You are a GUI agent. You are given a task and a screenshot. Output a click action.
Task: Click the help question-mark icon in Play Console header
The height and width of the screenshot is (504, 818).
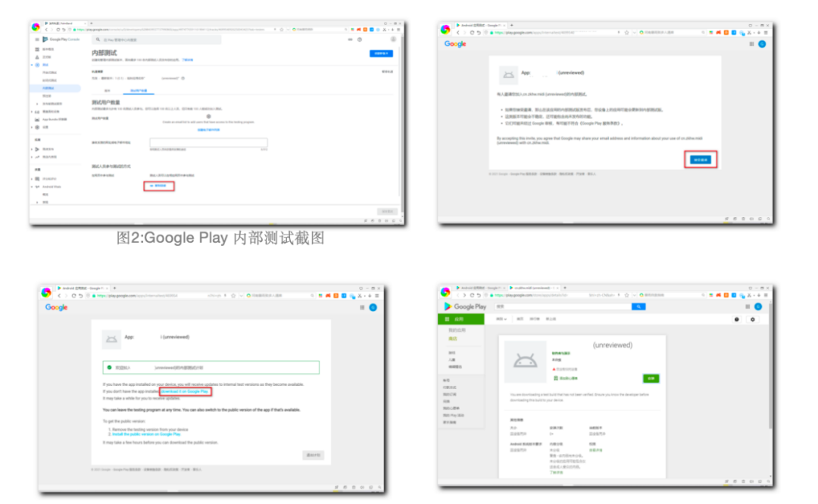coord(360,39)
